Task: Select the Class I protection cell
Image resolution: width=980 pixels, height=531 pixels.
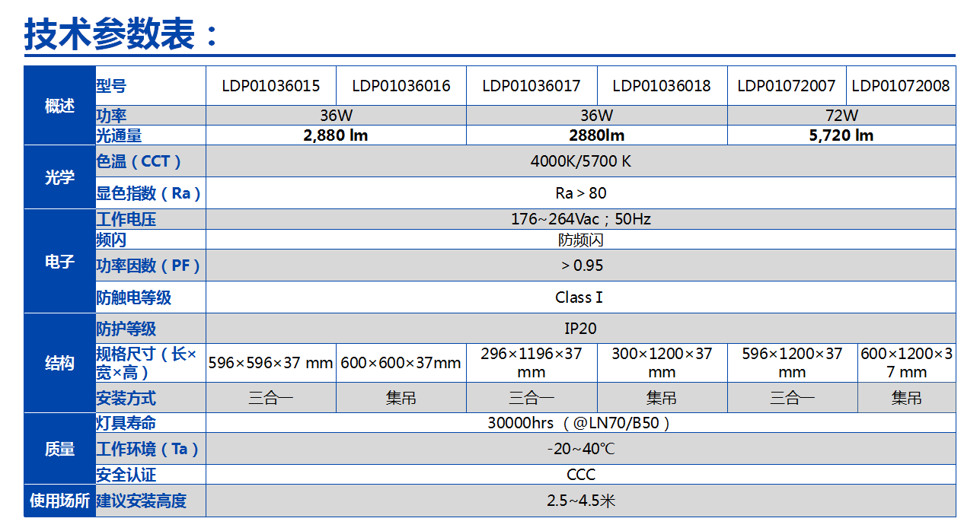Action: click(x=579, y=297)
